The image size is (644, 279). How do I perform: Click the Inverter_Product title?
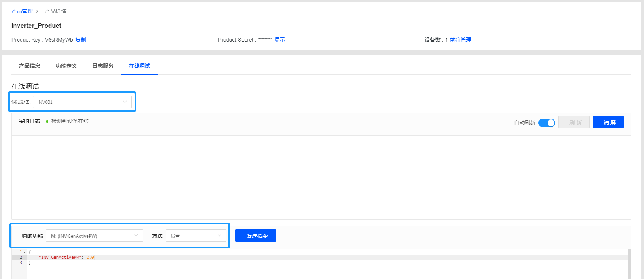tap(36, 26)
